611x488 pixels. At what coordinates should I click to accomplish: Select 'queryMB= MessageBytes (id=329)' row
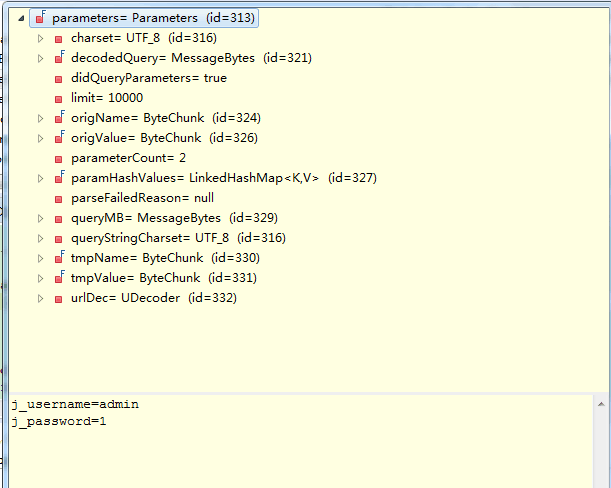[x=174, y=218]
